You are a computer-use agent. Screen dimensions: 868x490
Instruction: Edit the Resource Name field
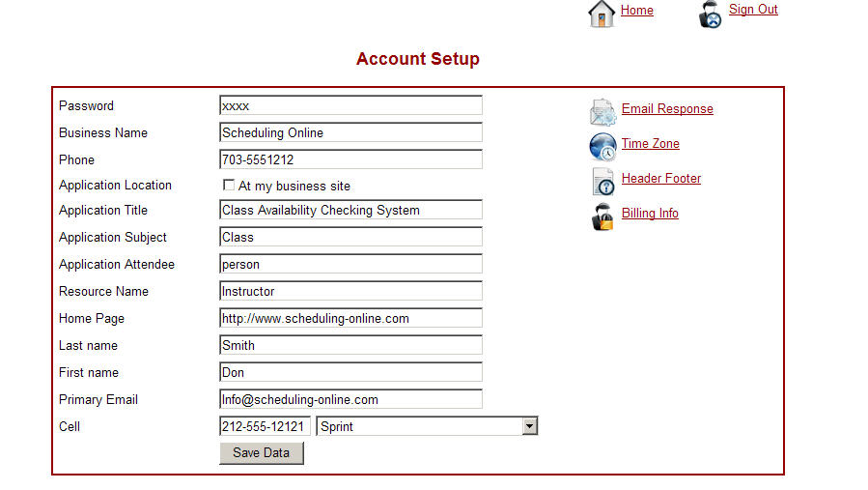coord(350,291)
